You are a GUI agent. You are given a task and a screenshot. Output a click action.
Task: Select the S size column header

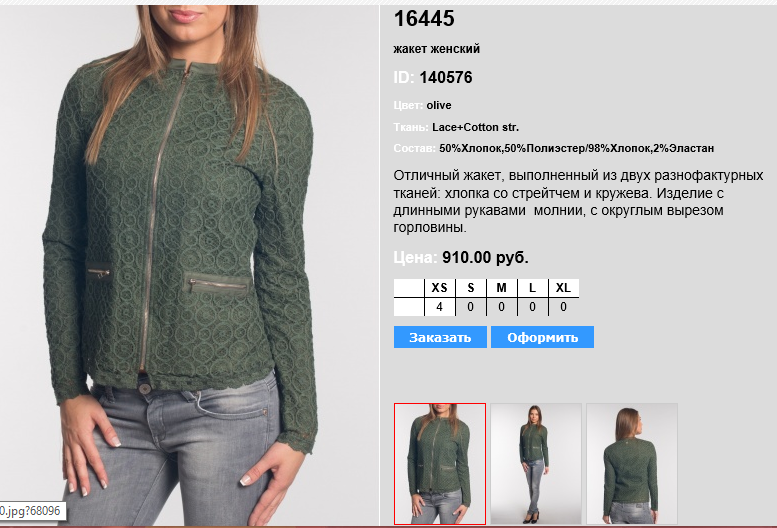point(471,288)
